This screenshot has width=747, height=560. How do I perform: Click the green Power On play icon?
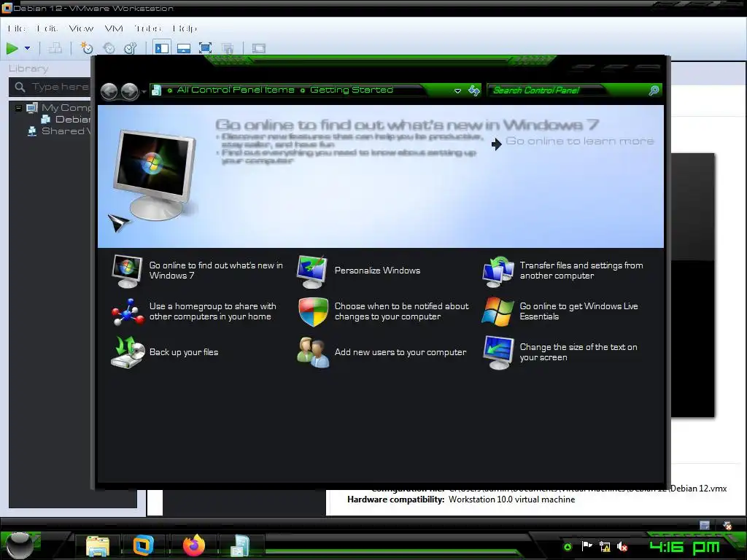tap(12, 48)
